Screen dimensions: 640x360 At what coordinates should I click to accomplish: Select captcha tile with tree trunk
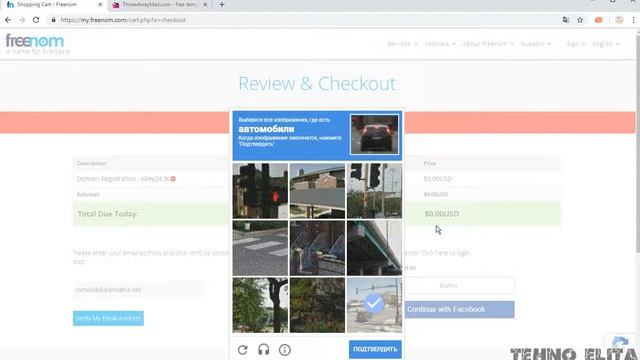[x=260, y=305]
